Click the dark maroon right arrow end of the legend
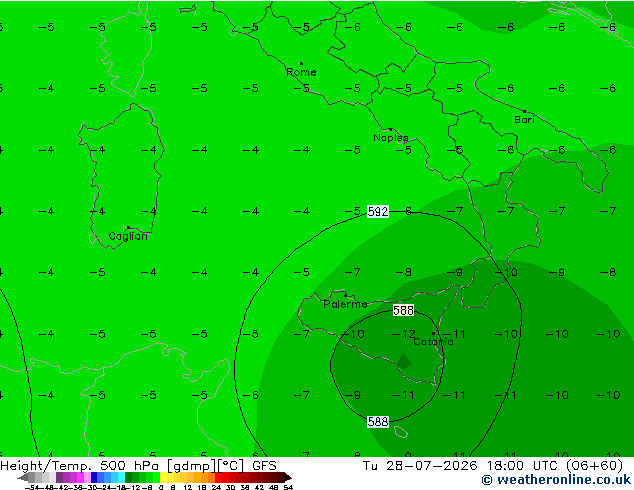 [287, 477]
